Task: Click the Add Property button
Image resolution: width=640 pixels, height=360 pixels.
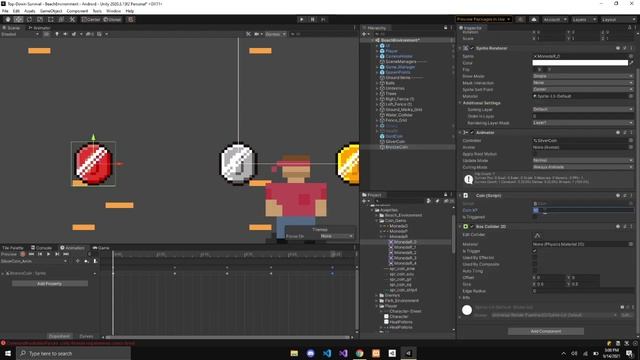Action: 49,283
